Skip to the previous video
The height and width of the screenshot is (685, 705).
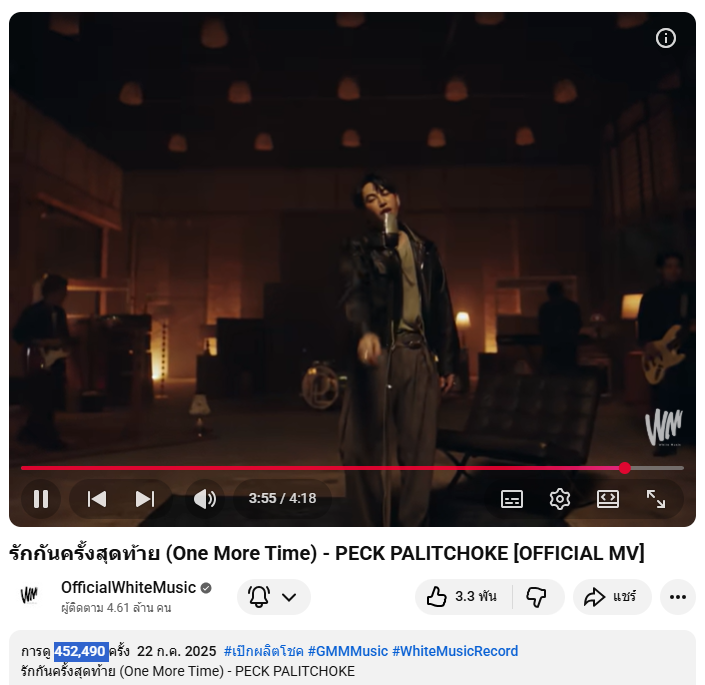(x=97, y=499)
